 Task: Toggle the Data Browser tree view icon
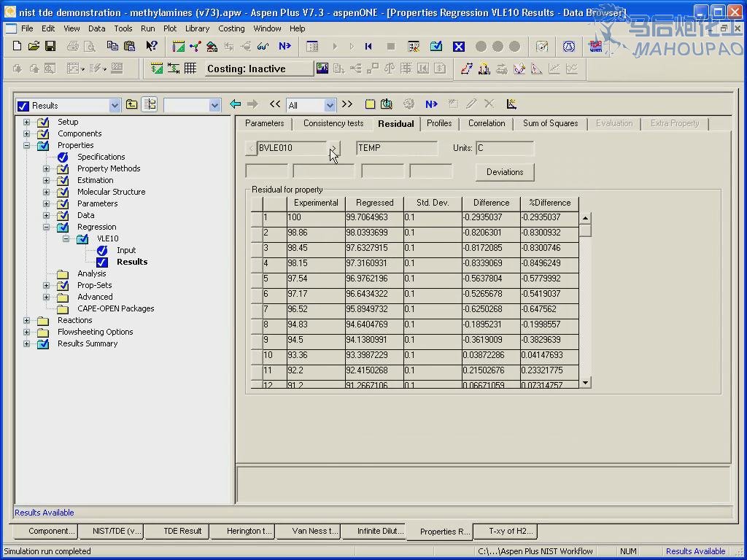point(150,104)
